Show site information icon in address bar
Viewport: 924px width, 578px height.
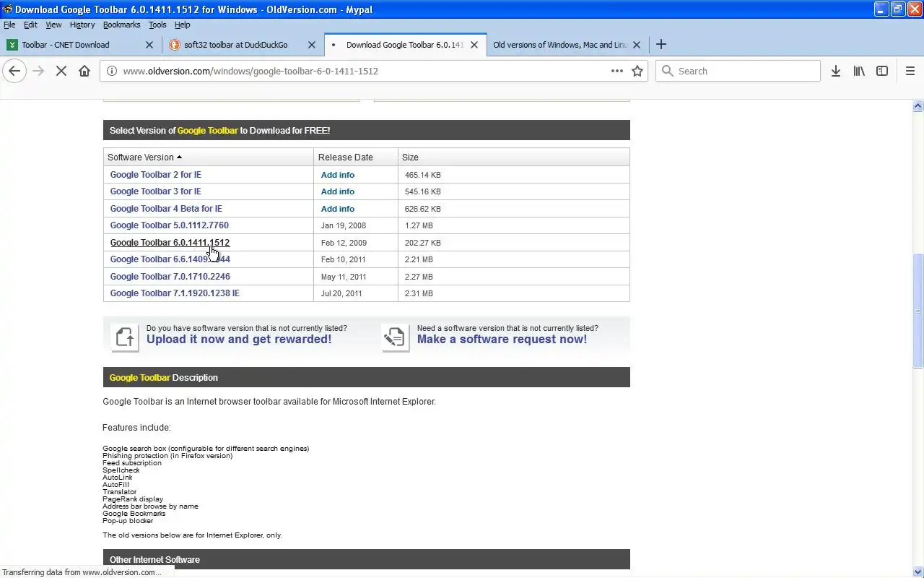[111, 71]
